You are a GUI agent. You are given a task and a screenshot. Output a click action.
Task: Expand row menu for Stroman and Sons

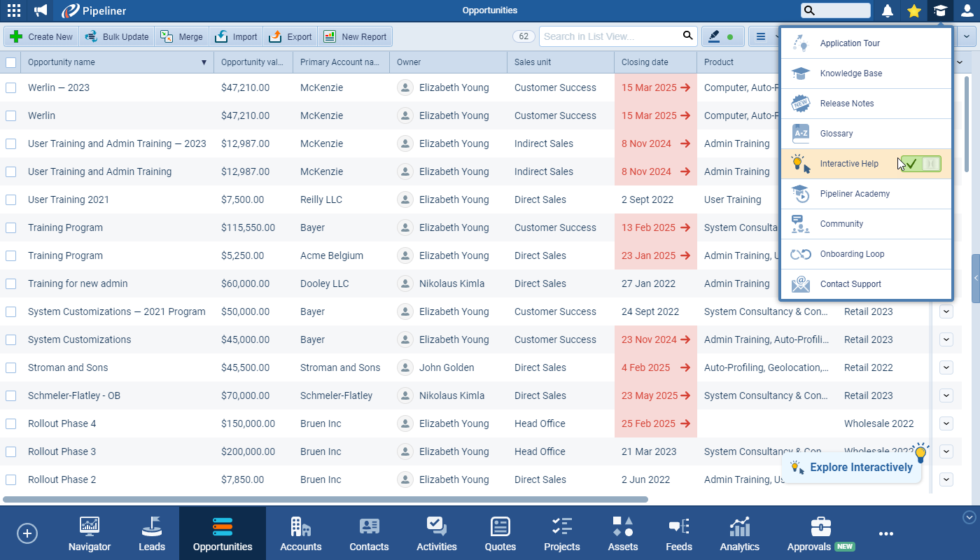click(946, 367)
